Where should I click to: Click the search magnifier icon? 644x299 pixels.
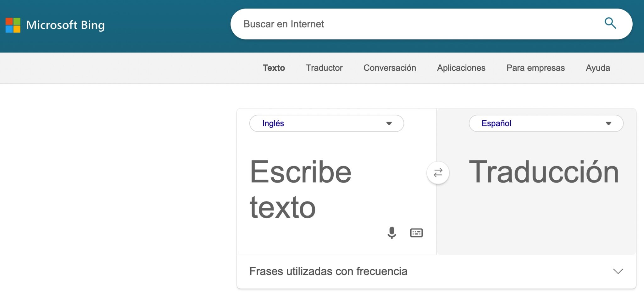pos(610,23)
